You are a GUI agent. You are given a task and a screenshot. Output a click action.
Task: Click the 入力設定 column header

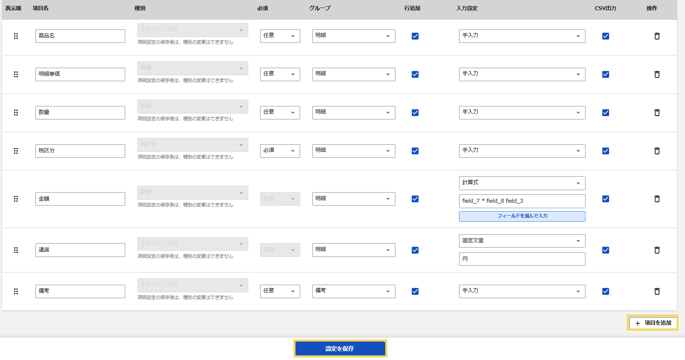467,8
